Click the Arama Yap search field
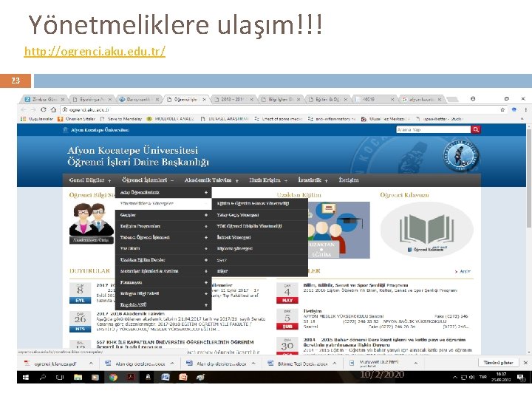The width and height of the screenshot is (532, 399). 433,129
